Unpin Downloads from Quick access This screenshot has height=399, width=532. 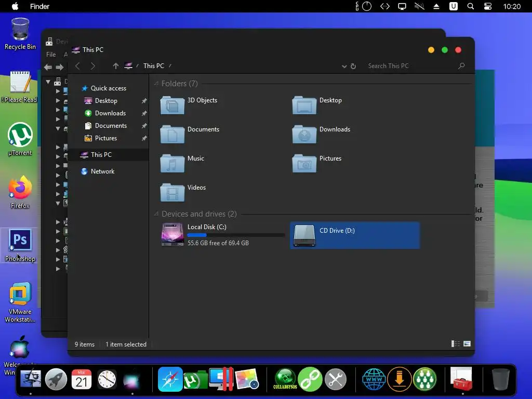click(x=144, y=113)
